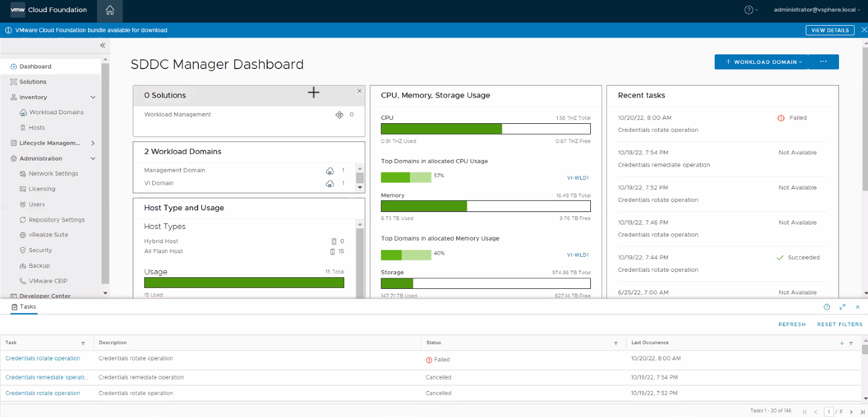Click the Inventory icon in the sidebar
The height and width of the screenshot is (417, 868).
(x=13, y=98)
